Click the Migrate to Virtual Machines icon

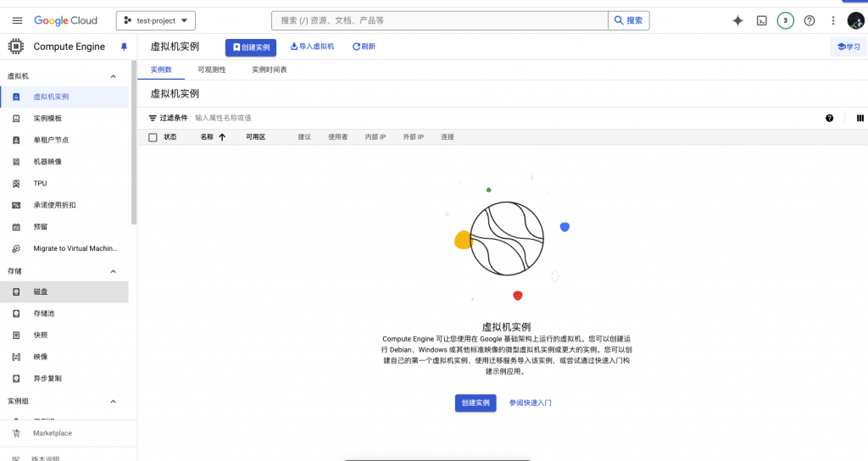coord(16,248)
